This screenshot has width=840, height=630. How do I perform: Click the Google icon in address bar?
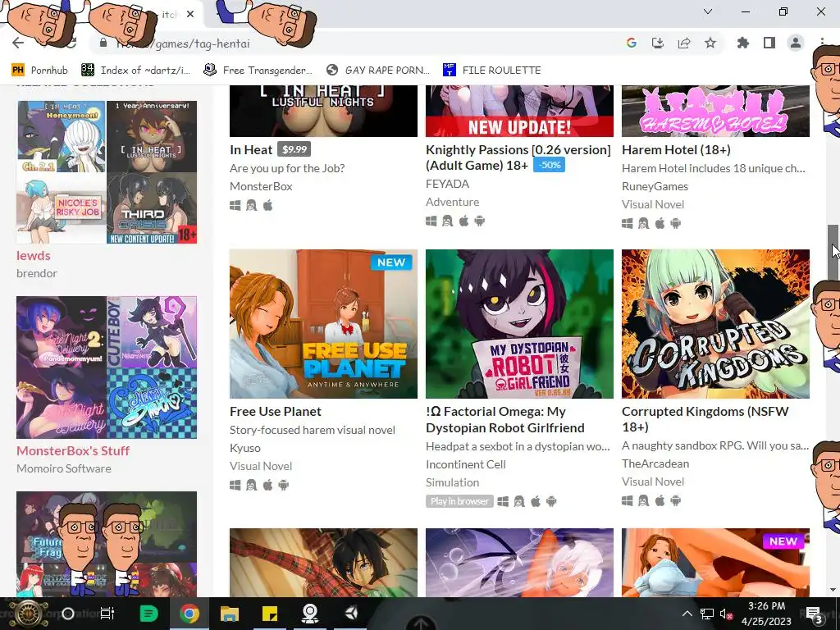(x=632, y=43)
